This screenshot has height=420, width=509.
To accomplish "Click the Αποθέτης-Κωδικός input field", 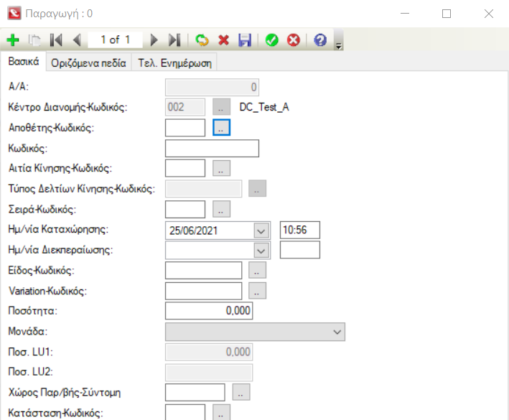I will (185, 128).
